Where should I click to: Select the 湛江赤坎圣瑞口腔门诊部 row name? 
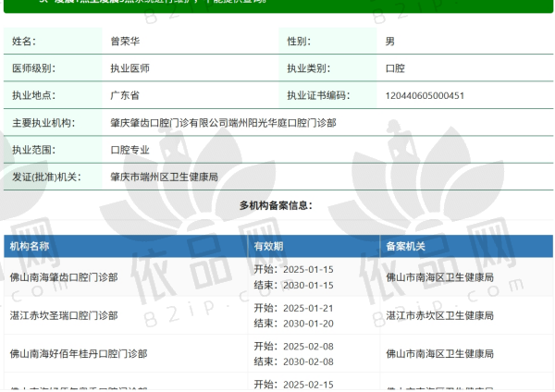pos(64,315)
